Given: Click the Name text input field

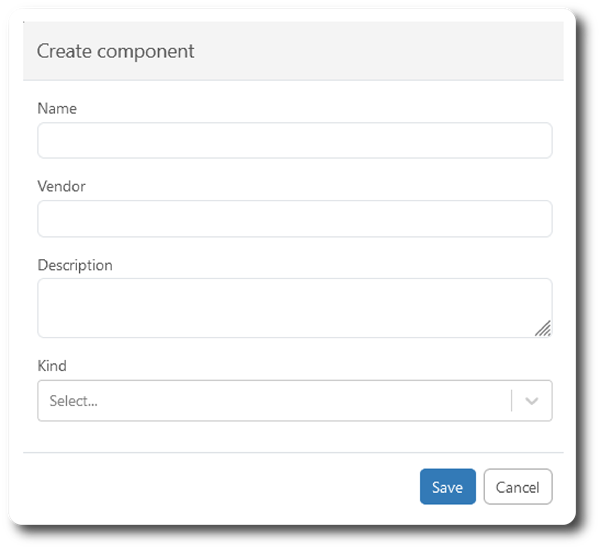Looking at the screenshot, I should [x=294, y=141].
